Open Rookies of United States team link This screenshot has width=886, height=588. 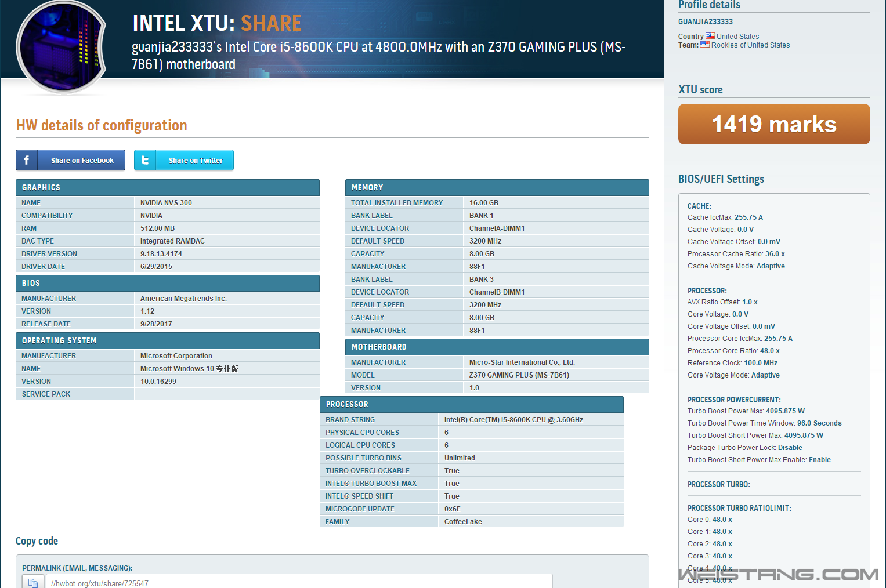pos(750,45)
